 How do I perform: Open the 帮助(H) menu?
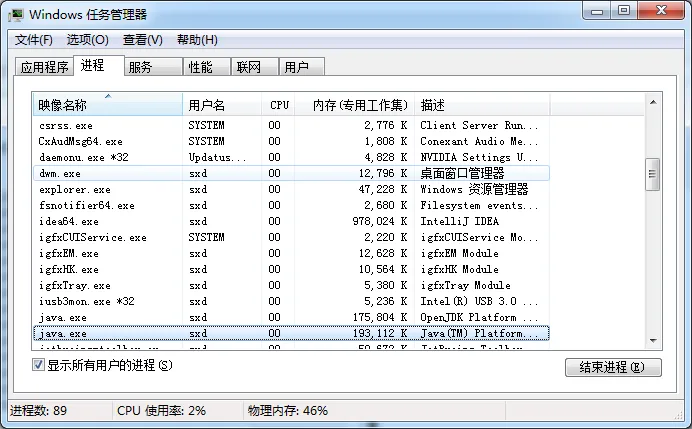pyautogui.click(x=196, y=40)
